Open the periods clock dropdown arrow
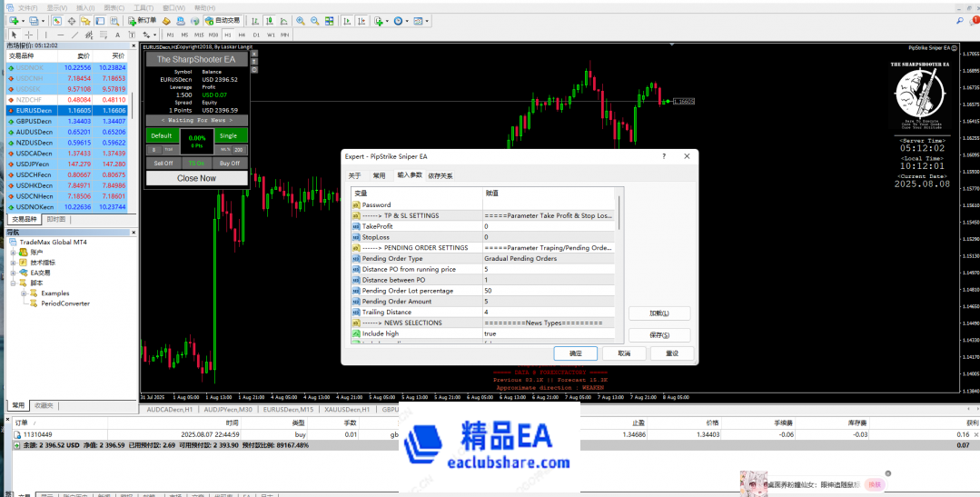The width and height of the screenshot is (980, 497). (406, 21)
